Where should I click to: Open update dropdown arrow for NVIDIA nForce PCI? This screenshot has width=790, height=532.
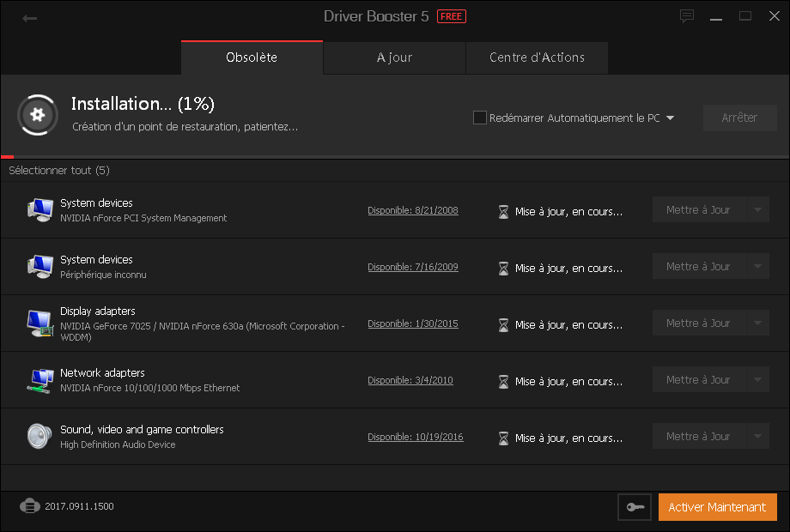pos(757,210)
